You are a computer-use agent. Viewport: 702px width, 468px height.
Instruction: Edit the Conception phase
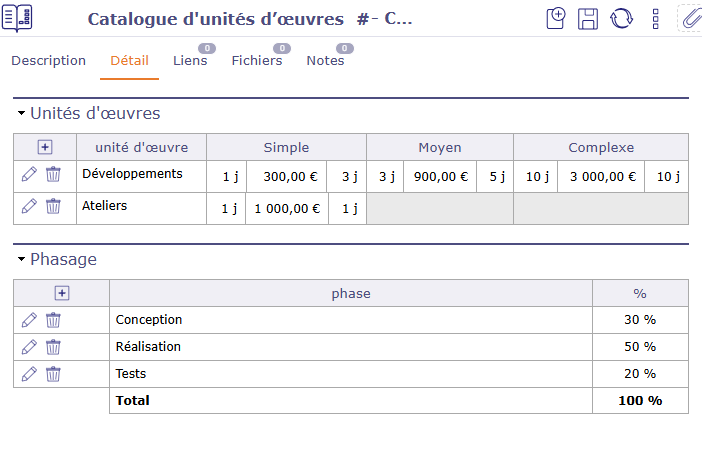point(29,320)
